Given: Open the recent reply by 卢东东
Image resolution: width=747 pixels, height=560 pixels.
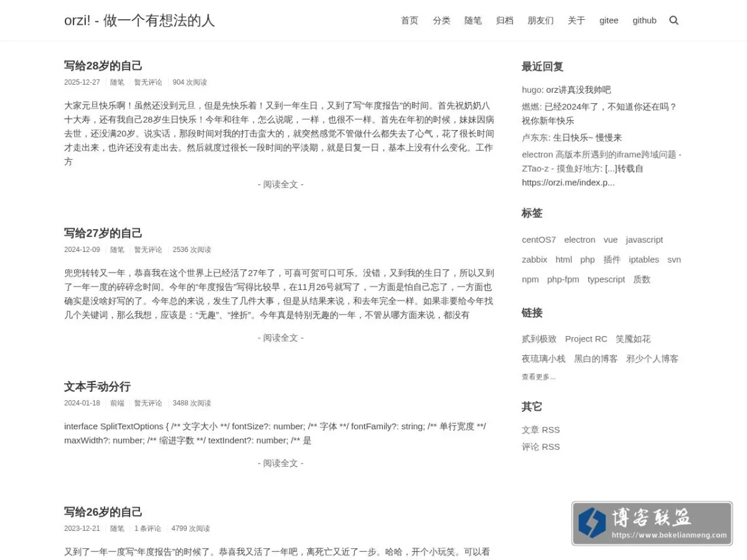Looking at the screenshot, I should 572,138.
